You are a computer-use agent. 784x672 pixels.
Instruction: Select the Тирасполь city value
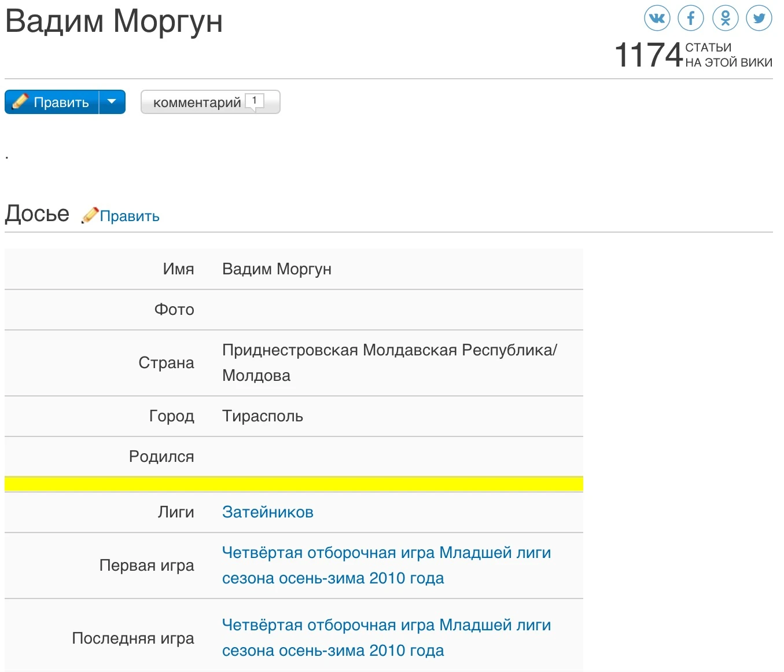coord(262,416)
